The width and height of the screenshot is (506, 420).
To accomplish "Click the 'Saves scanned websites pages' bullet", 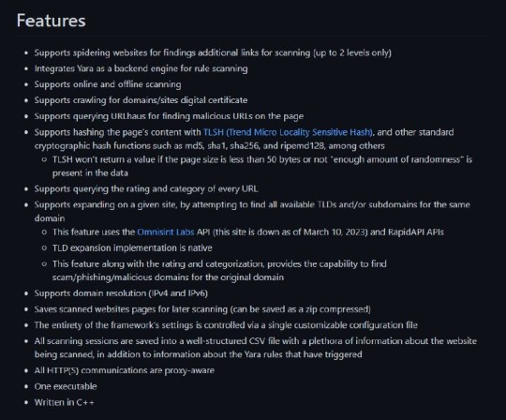I will (202, 309).
